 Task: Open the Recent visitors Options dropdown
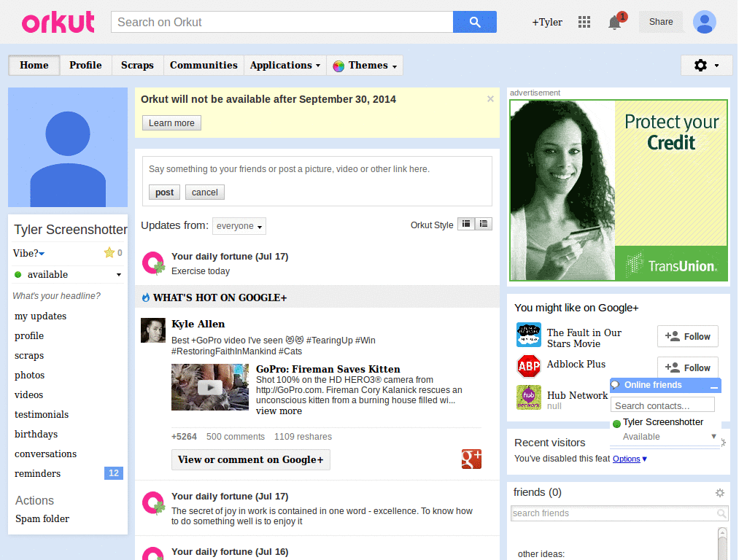point(630,459)
